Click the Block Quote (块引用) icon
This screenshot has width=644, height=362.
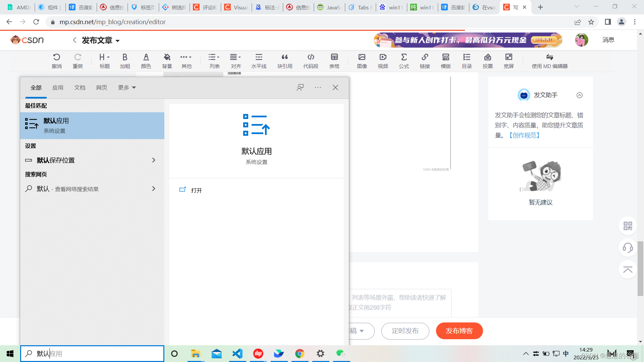tap(284, 60)
